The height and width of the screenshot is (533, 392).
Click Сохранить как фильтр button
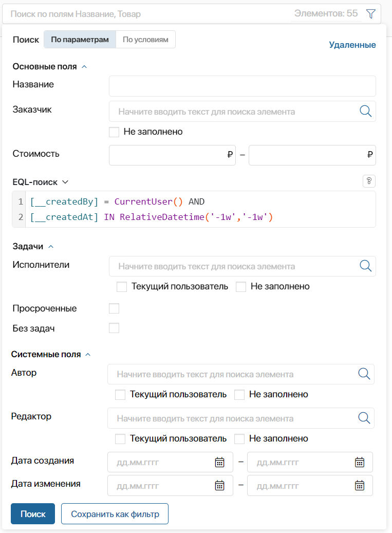115,513
